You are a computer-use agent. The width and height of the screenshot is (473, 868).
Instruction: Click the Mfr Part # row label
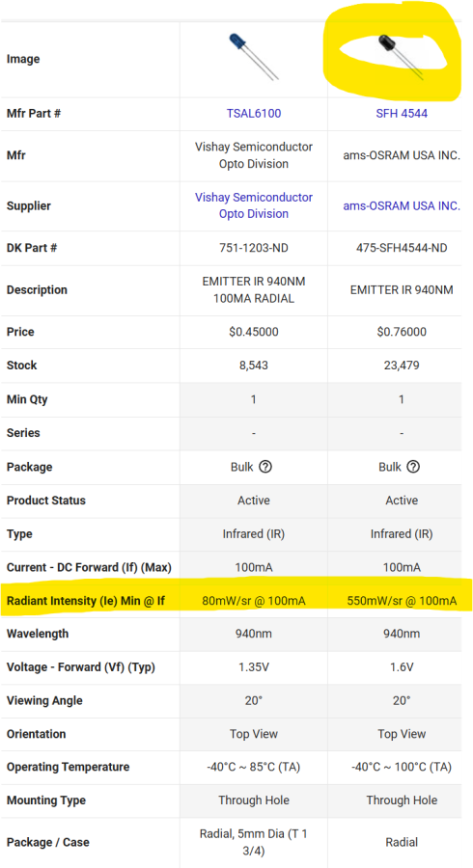(34, 114)
